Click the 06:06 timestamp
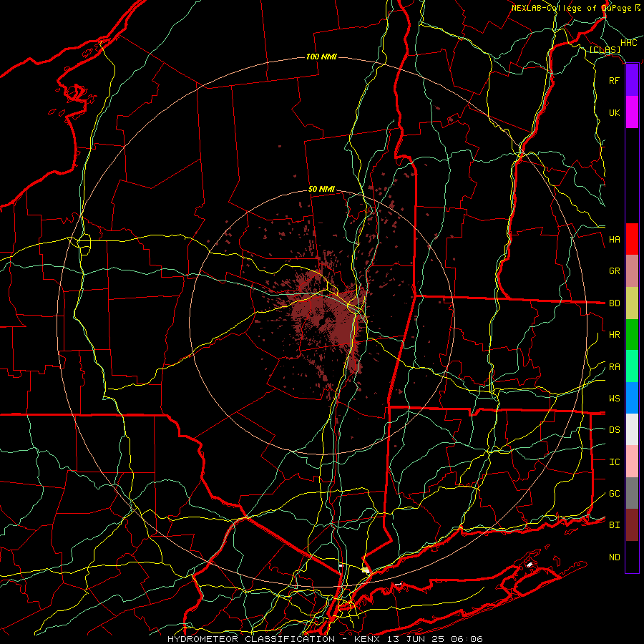Image resolution: width=644 pixels, height=644 pixels. click(466, 639)
